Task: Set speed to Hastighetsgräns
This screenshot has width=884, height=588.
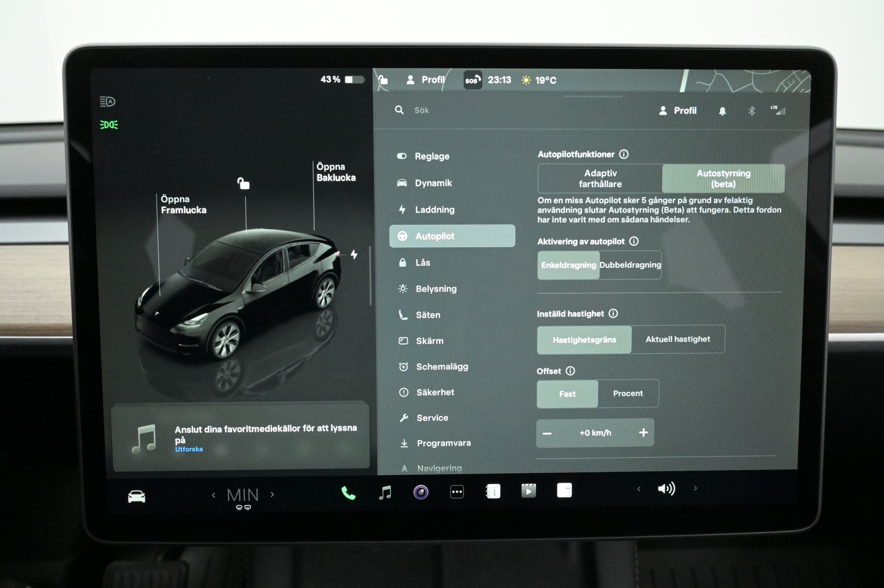Action: click(x=585, y=340)
